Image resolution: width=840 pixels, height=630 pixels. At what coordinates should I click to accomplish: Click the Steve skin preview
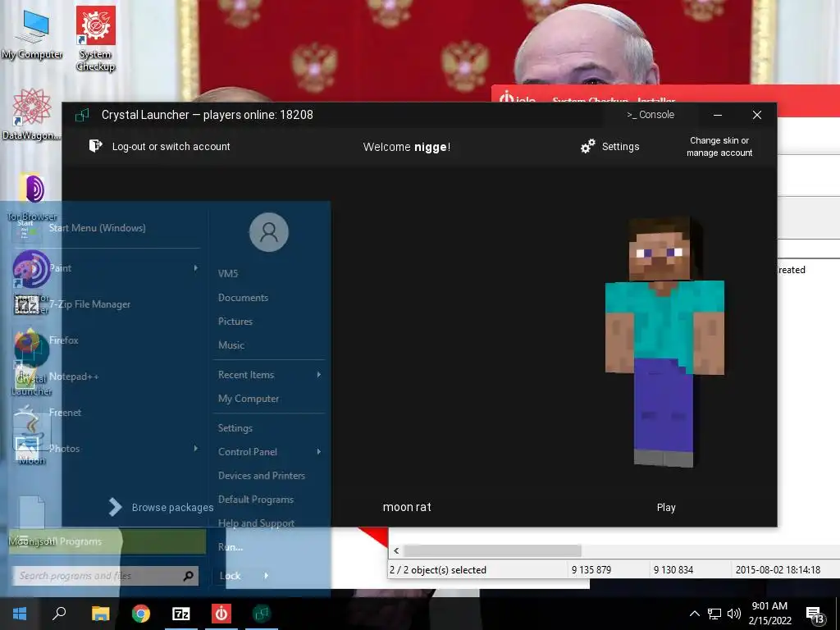coord(664,341)
